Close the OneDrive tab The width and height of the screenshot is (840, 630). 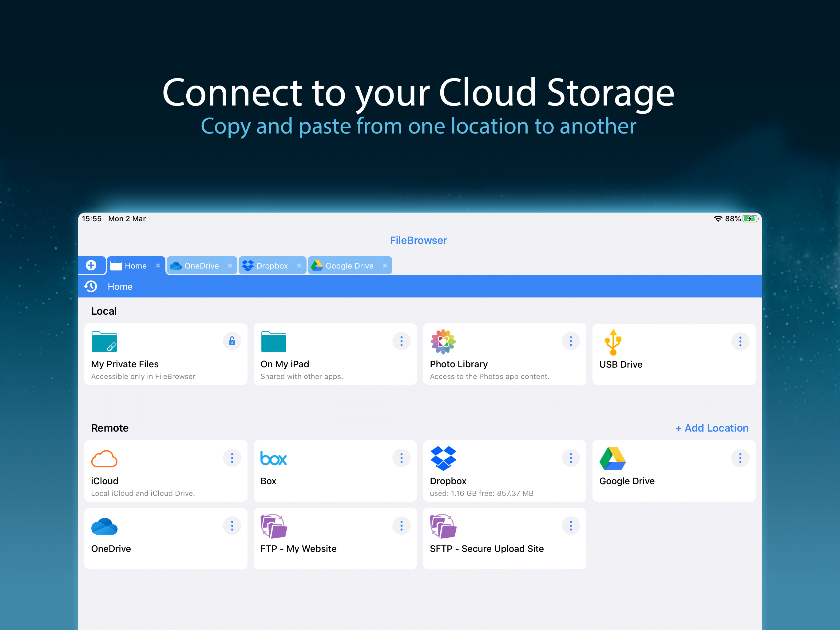230,265
